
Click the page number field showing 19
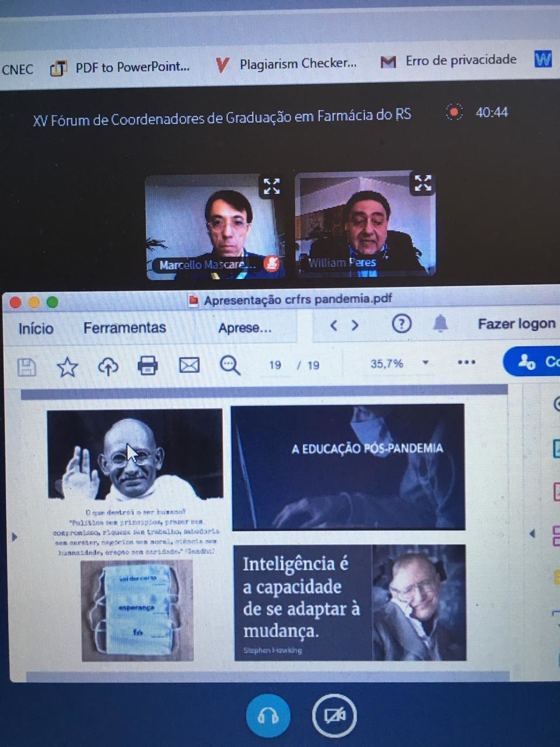click(275, 365)
